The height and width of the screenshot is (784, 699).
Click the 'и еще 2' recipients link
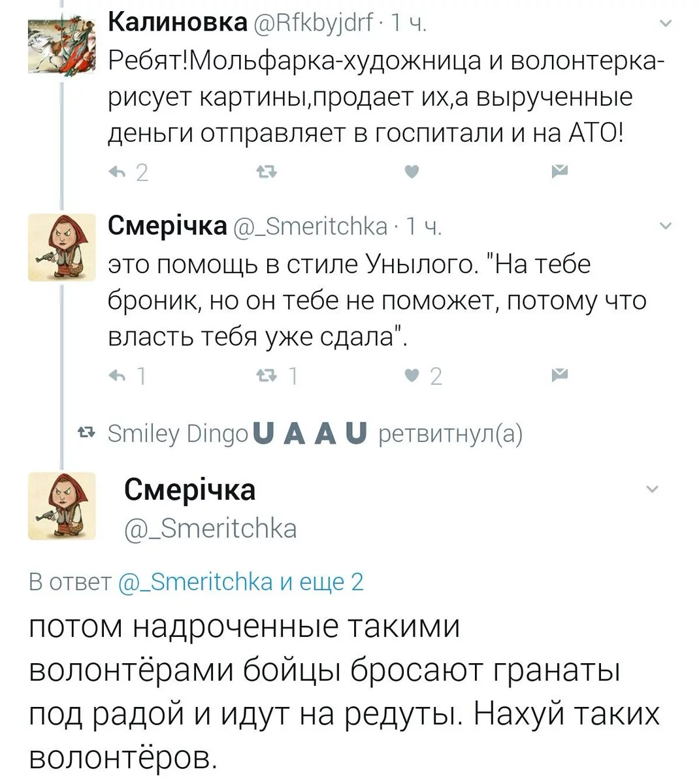(x=321, y=581)
